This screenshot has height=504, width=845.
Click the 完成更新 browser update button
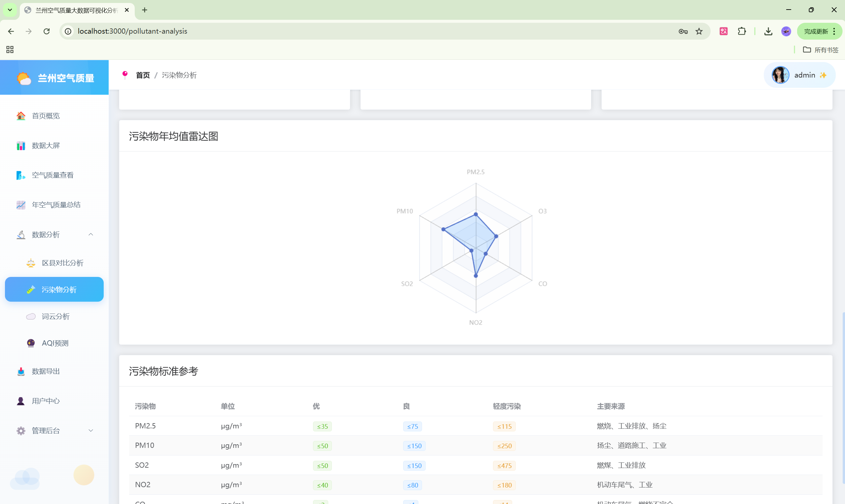[816, 31]
